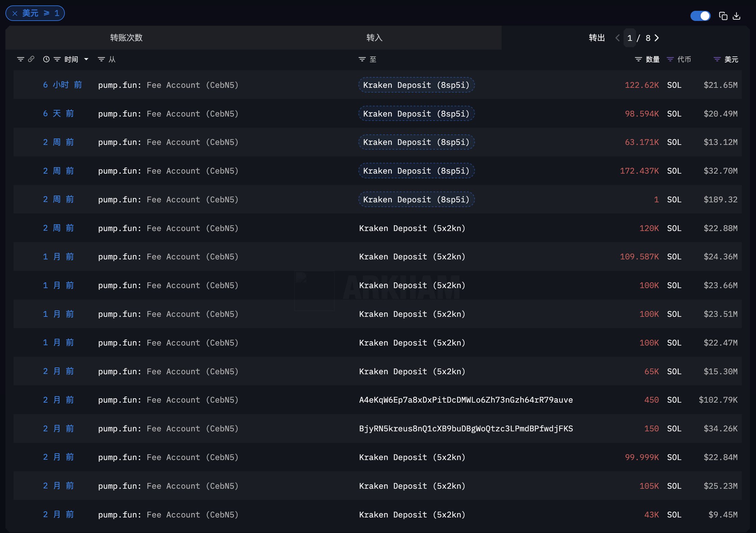The width and height of the screenshot is (756, 533).
Task: Click filter icon next to 至
Action: click(x=362, y=59)
